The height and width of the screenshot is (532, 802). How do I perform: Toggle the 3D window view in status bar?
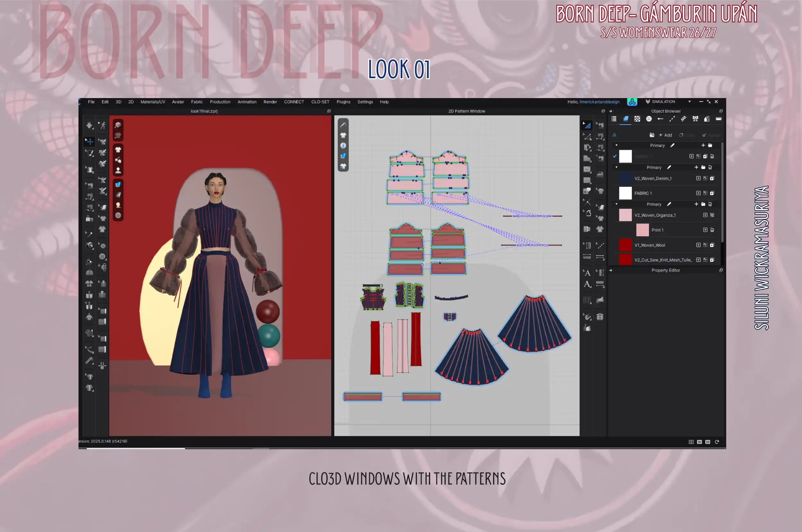(x=699, y=442)
